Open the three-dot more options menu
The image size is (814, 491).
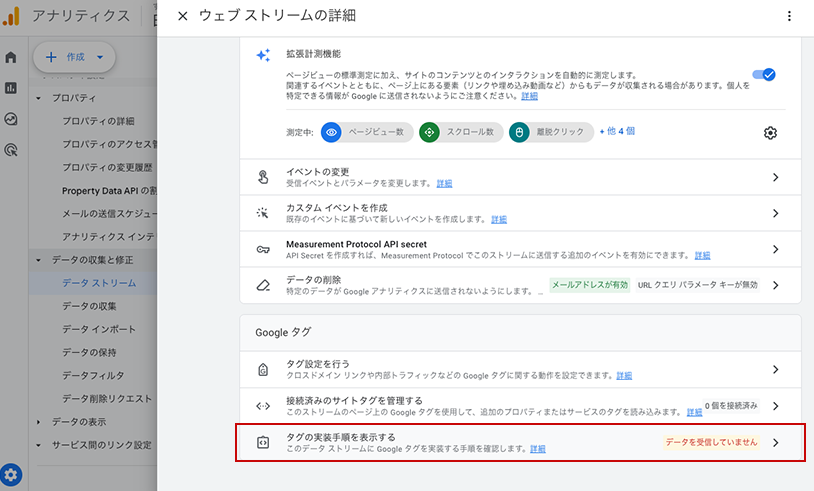coord(788,16)
